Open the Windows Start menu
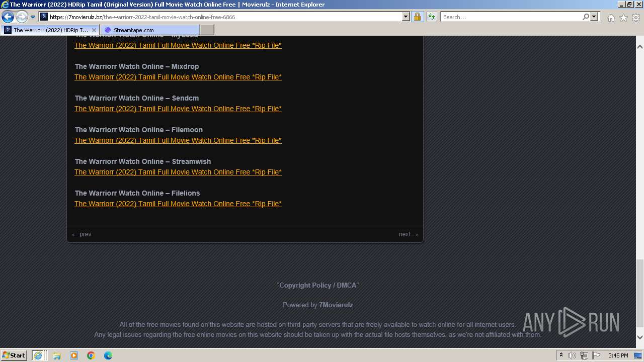Image resolution: width=644 pixels, height=362 pixels. point(14,355)
